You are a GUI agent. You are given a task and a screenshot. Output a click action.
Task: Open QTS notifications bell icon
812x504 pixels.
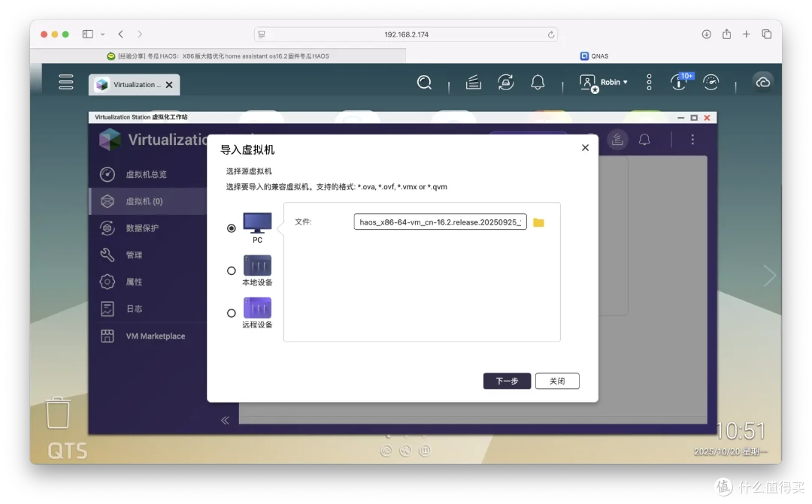538,83
